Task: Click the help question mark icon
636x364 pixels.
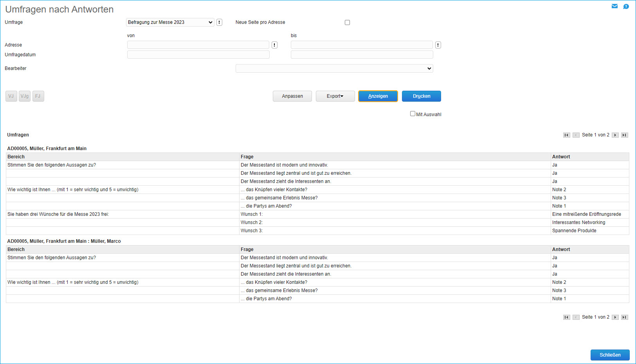Action: point(626,6)
